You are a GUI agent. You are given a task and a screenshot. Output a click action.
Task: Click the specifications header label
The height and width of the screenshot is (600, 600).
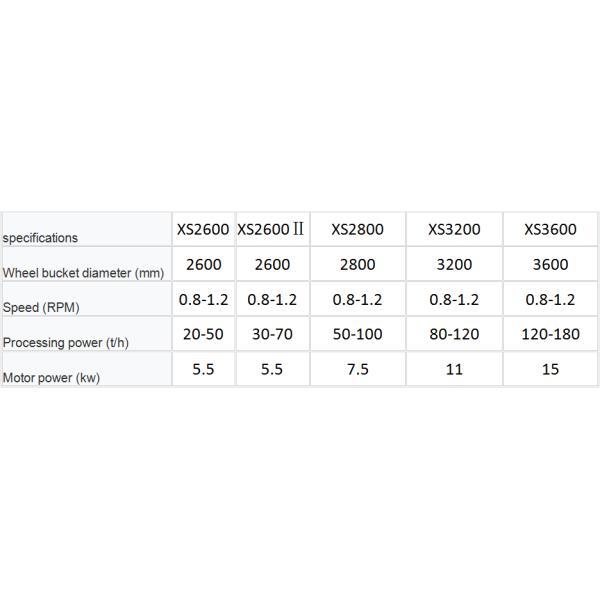click(x=40, y=238)
